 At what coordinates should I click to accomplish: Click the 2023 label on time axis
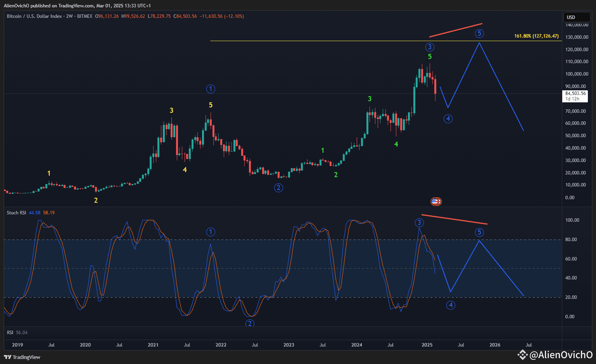point(289,345)
